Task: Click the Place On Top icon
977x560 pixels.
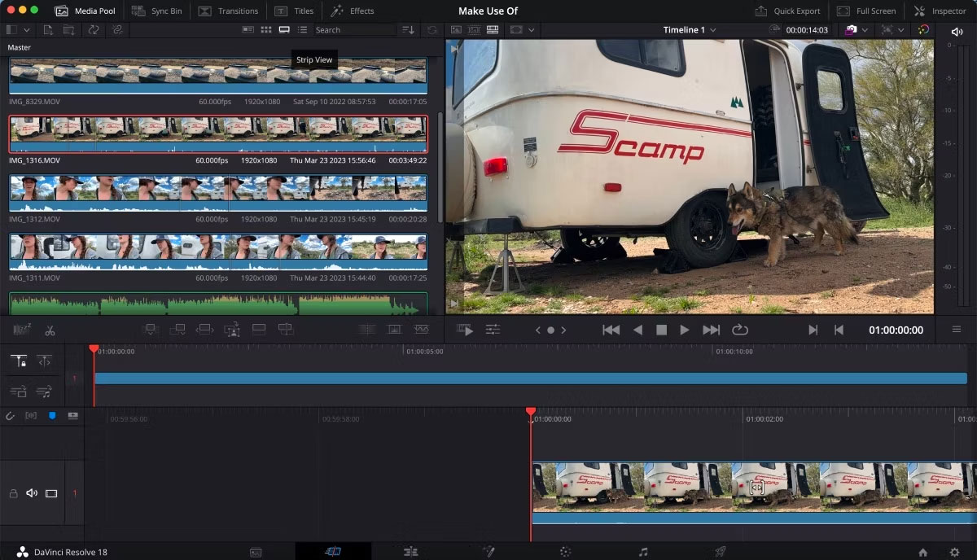Action: point(259,330)
